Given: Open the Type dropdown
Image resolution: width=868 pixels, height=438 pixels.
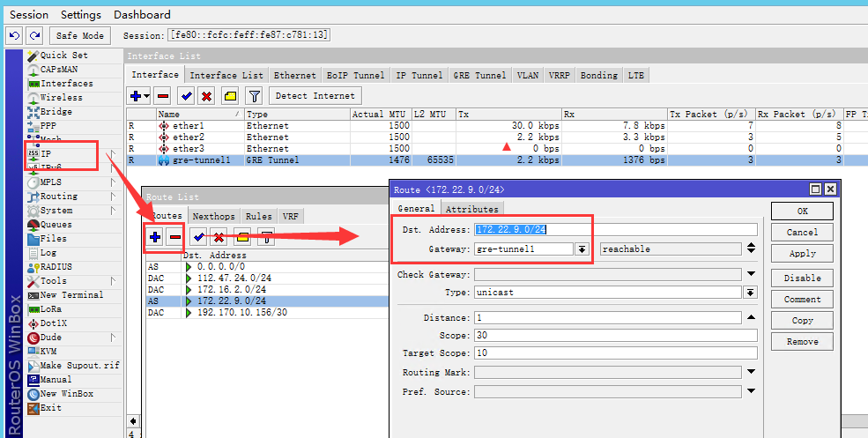Looking at the screenshot, I should 751,293.
